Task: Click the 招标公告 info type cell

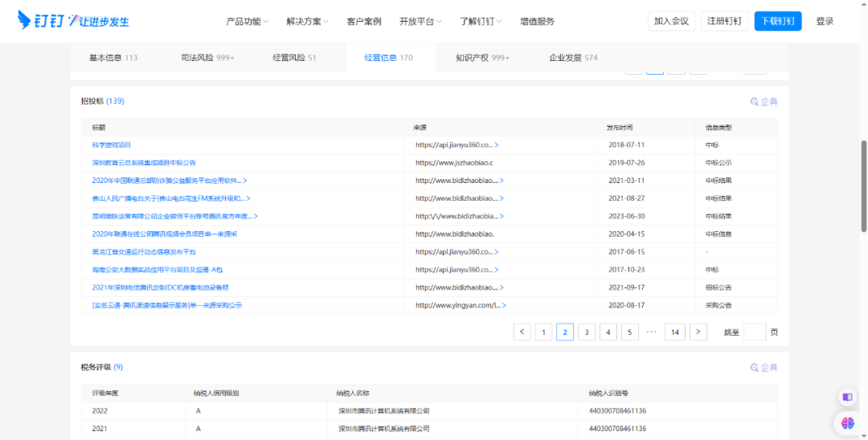Action: 719,287
